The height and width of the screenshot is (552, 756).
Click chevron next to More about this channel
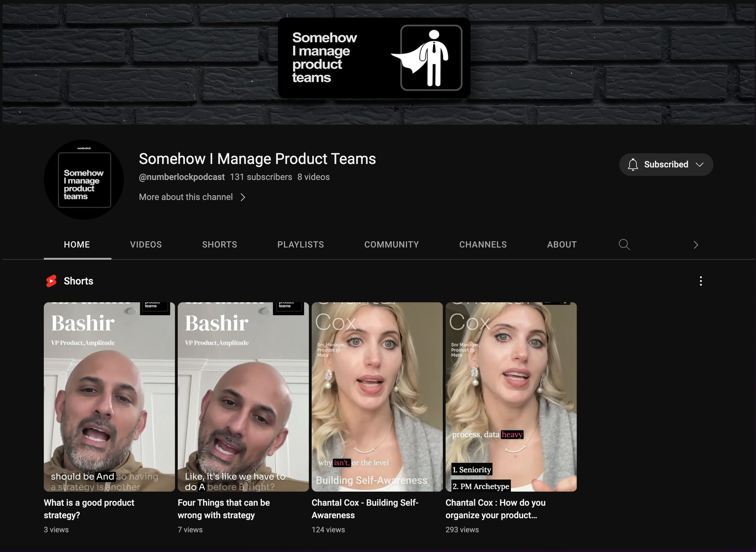point(243,197)
